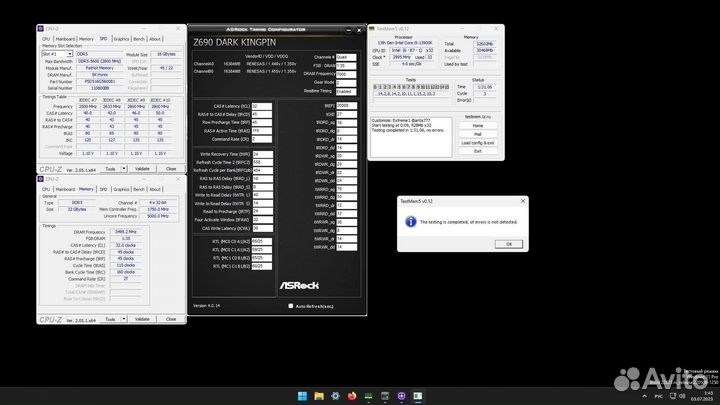Open About tab in lower CPU-Z window
Viewport: 720px width, 405px height.
point(155,189)
